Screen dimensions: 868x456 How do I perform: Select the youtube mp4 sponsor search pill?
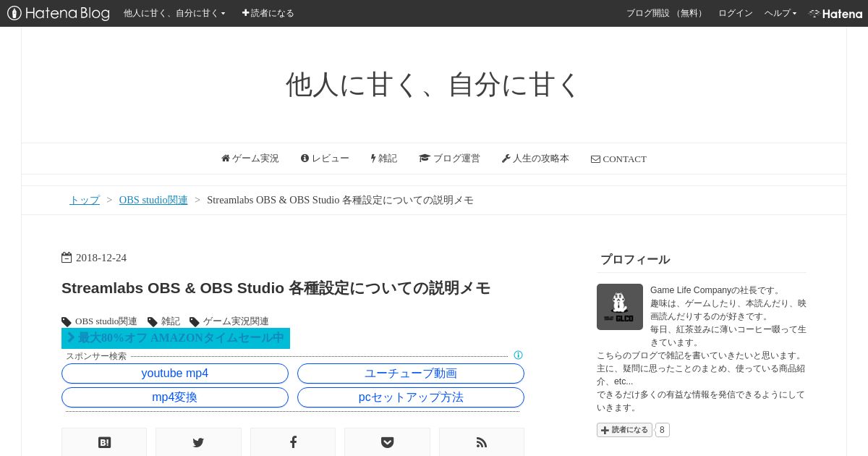click(175, 373)
